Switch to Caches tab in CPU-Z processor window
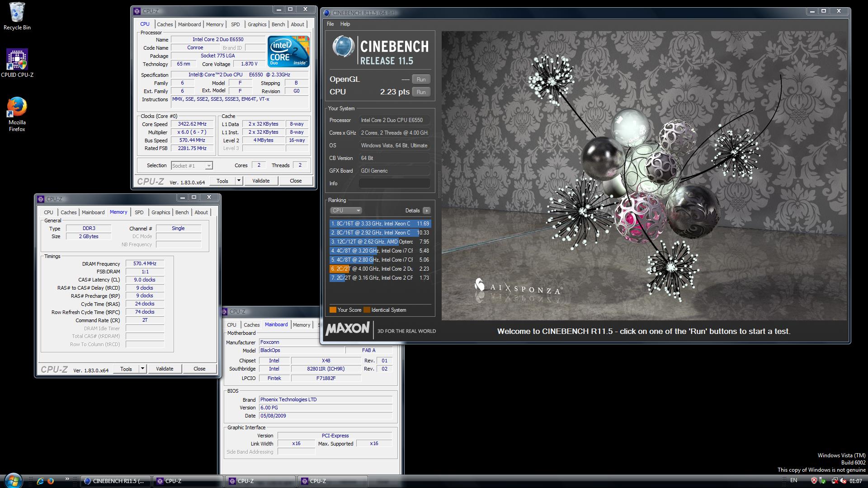The width and height of the screenshot is (868, 488). [165, 24]
